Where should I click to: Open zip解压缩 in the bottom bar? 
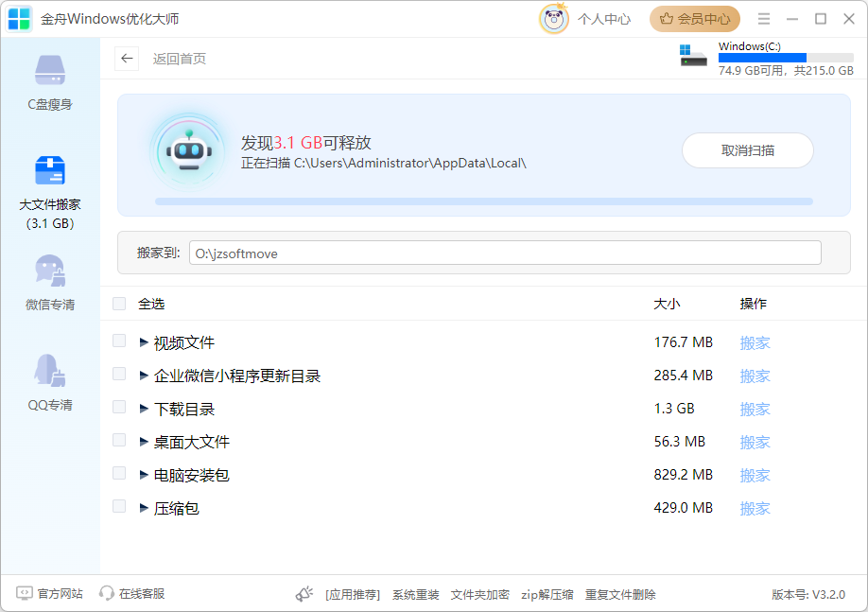coord(547,595)
